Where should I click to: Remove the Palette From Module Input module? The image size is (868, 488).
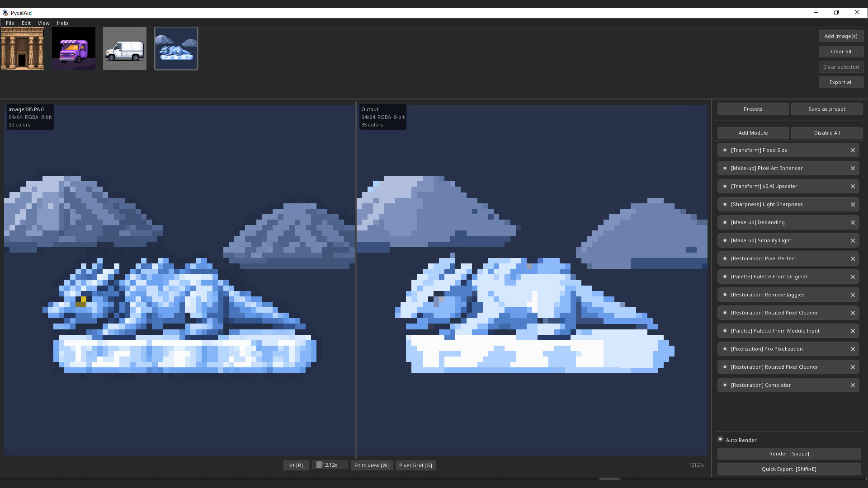tap(853, 331)
